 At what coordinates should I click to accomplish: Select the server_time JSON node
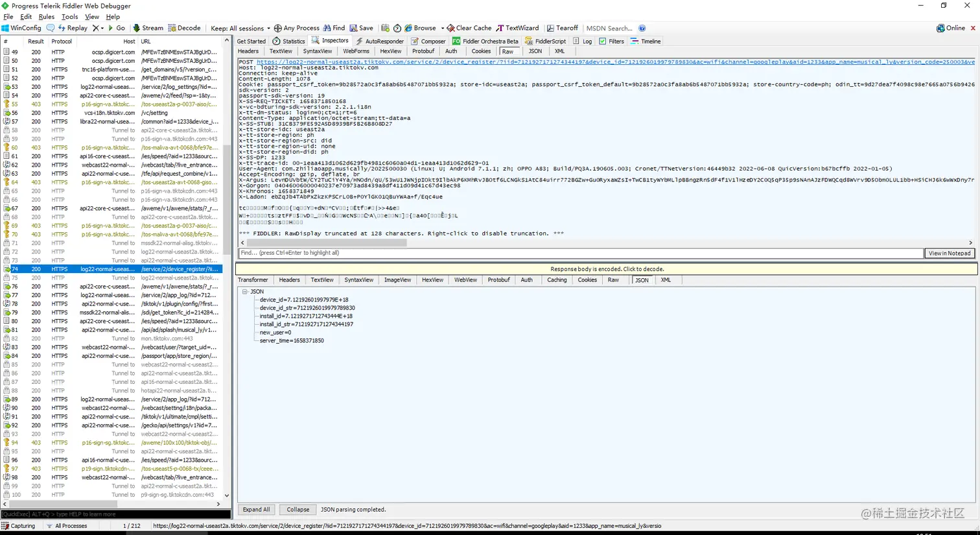pyautogui.click(x=292, y=340)
